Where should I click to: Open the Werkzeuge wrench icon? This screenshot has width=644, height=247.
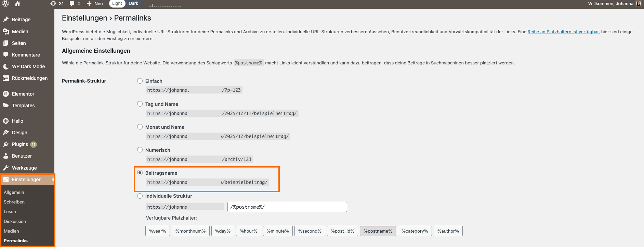click(x=6, y=168)
